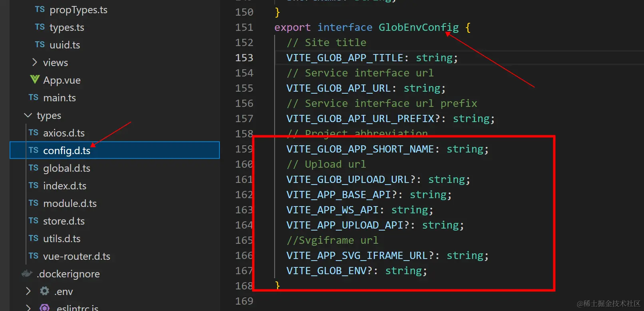
Task: Click VITE_APP_BASE_API property name
Action: pos(339,195)
